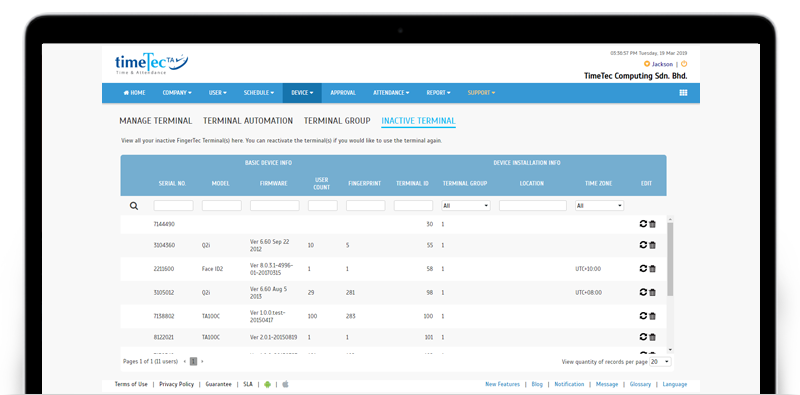Go to HOME in navigation bar
The image size is (800, 395).
click(134, 93)
